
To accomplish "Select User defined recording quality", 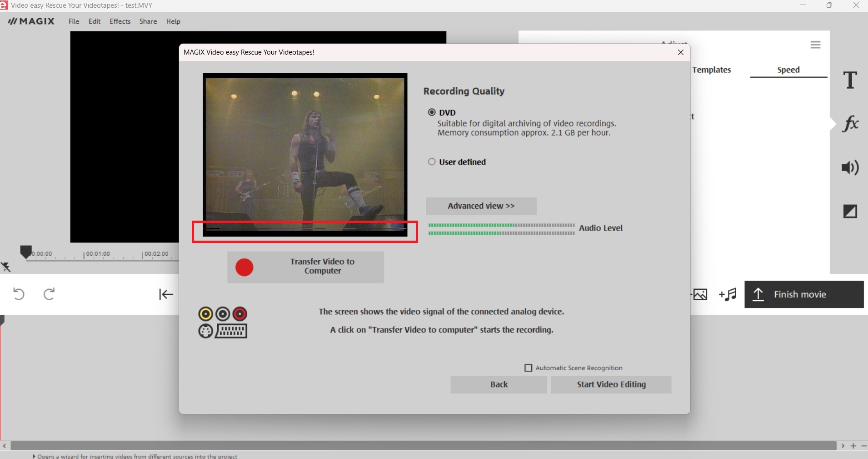I will point(432,162).
